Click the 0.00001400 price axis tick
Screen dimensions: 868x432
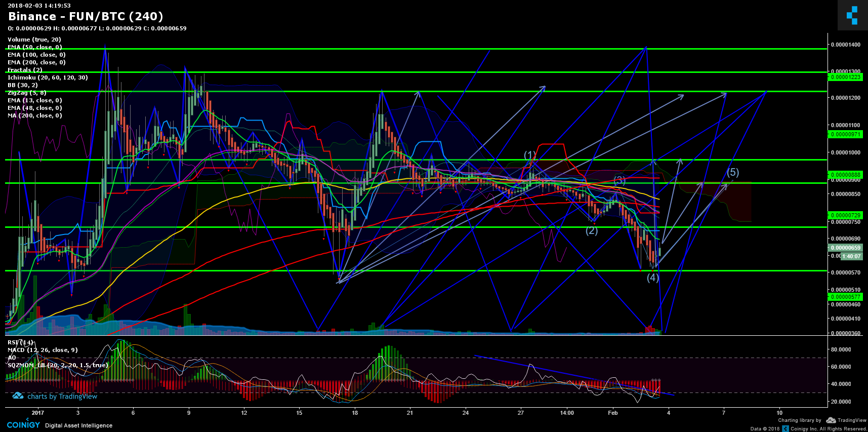(846, 45)
